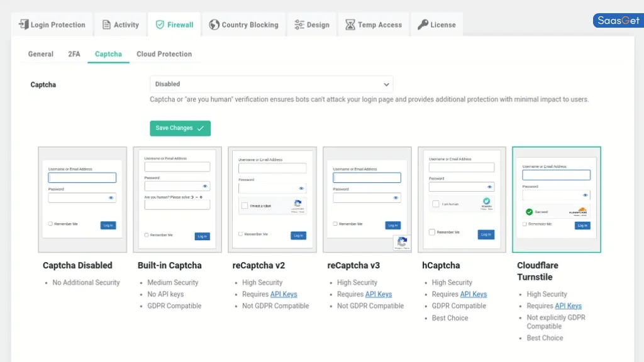Toggle password eye in Built-in Captcha preview
This screenshot has width=644, height=362.
point(205,186)
